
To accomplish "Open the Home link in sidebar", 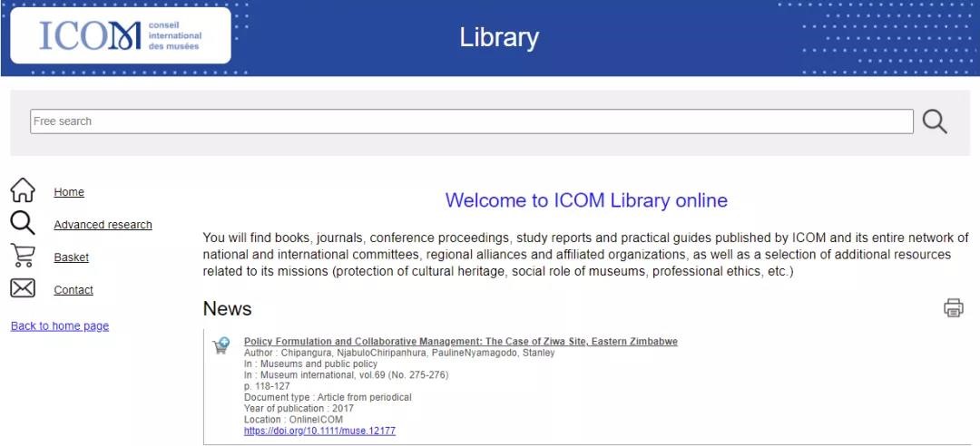I will pyautogui.click(x=69, y=192).
